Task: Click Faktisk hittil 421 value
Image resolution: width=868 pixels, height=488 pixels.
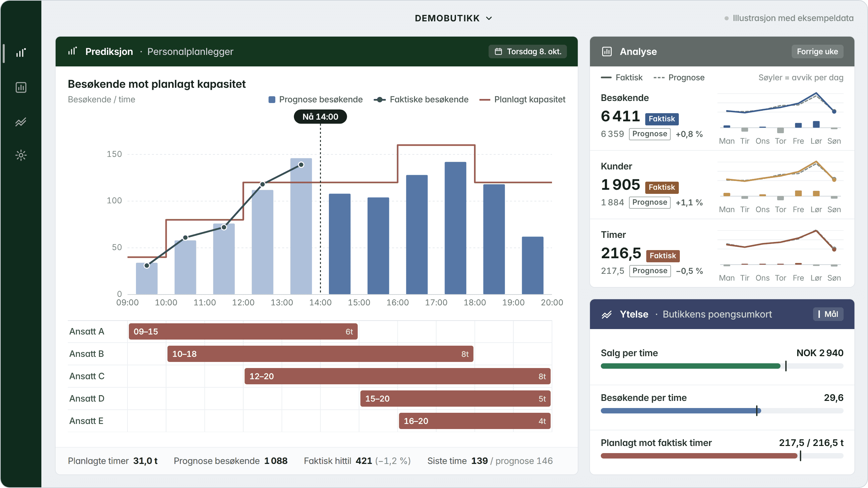Action: [x=364, y=461]
